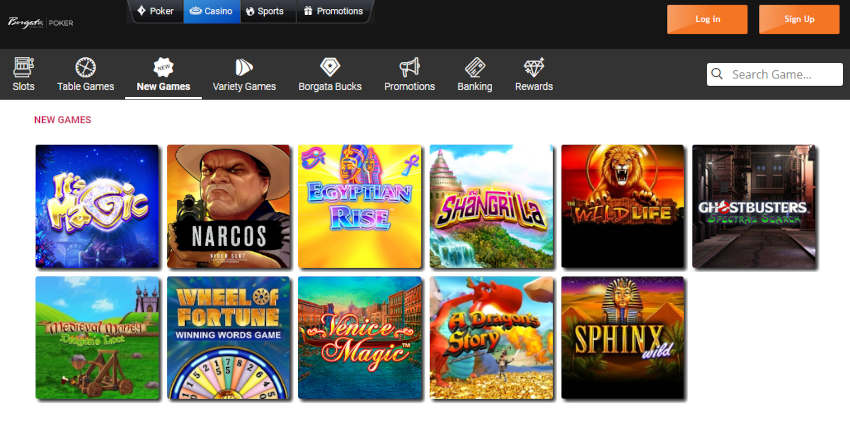Select the New Games badge icon
This screenshot has height=430, width=850.
163,67
